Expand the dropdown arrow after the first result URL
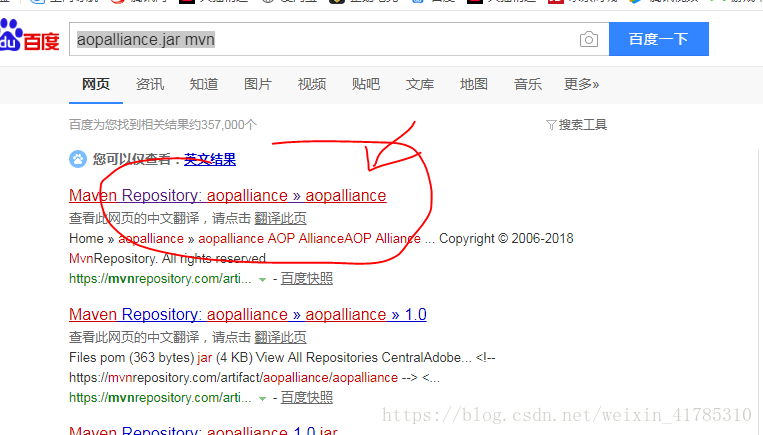The image size is (763, 435). (262, 279)
